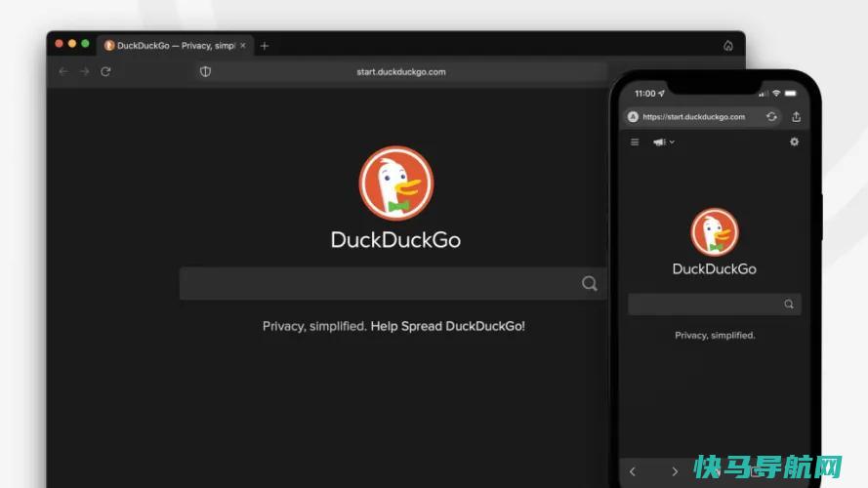Open the privacy shield icon in address bar
The image size is (868, 488).
pyautogui.click(x=205, y=71)
